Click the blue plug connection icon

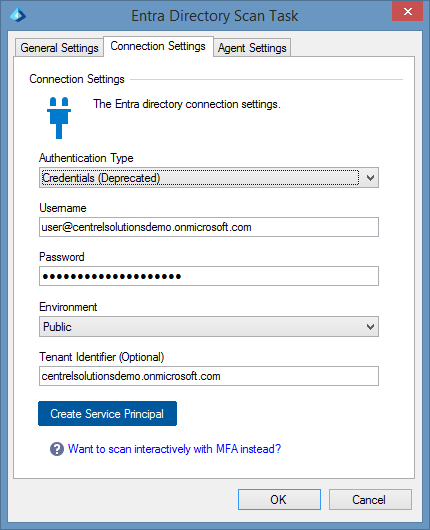click(59, 118)
